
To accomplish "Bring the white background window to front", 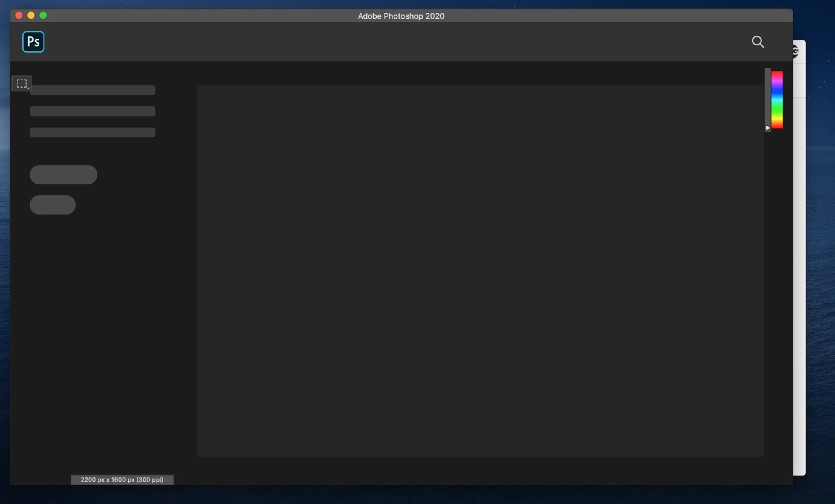I will (x=799, y=271).
